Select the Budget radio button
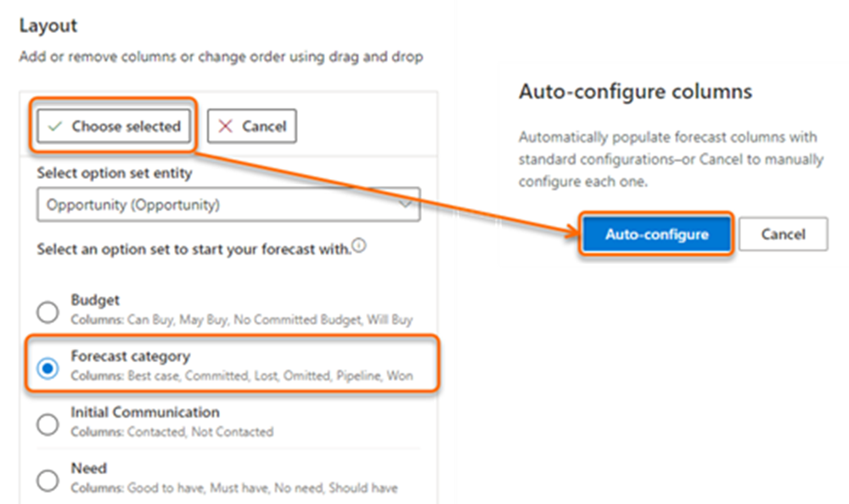 (x=48, y=311)
